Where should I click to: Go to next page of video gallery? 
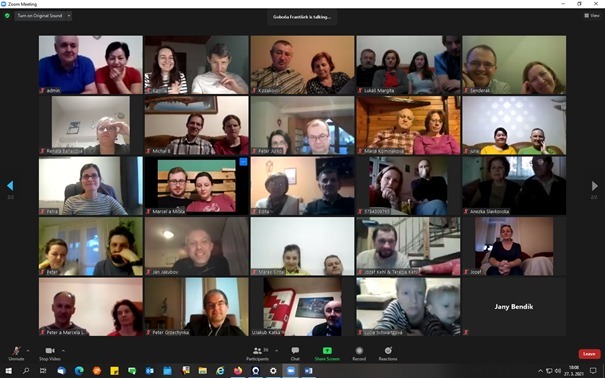(594, 186)
